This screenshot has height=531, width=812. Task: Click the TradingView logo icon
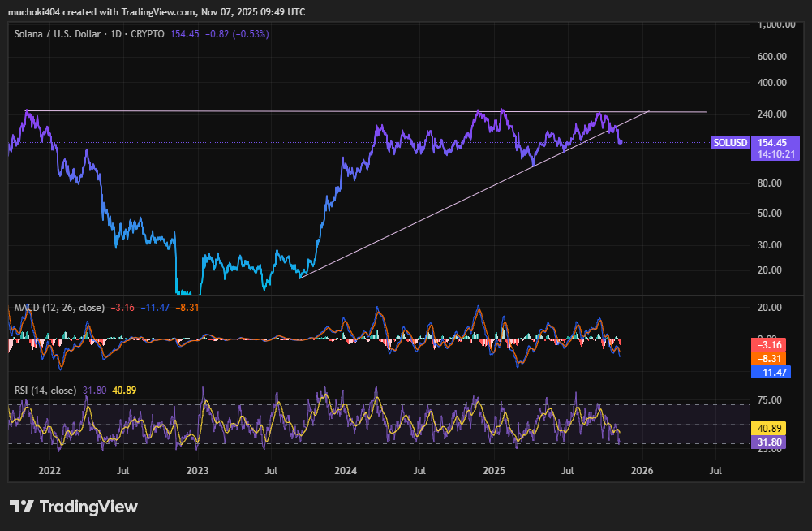tap(21, 507)
